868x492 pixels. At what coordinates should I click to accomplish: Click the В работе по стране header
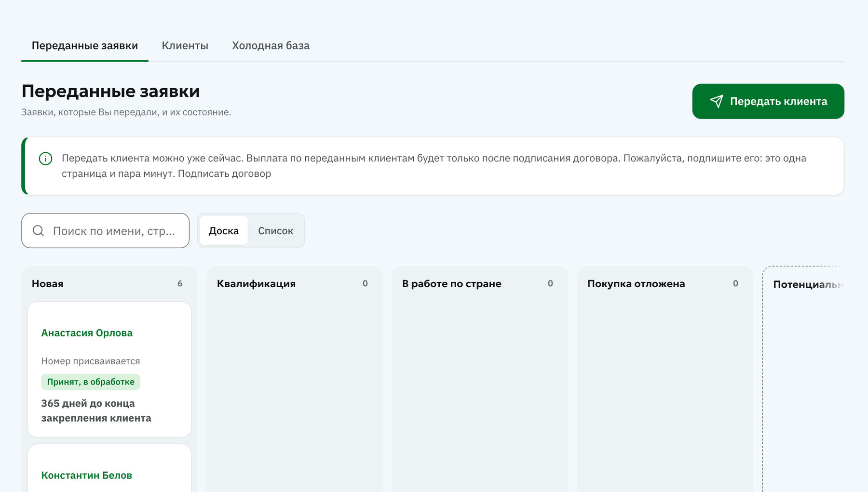(452, 284)
